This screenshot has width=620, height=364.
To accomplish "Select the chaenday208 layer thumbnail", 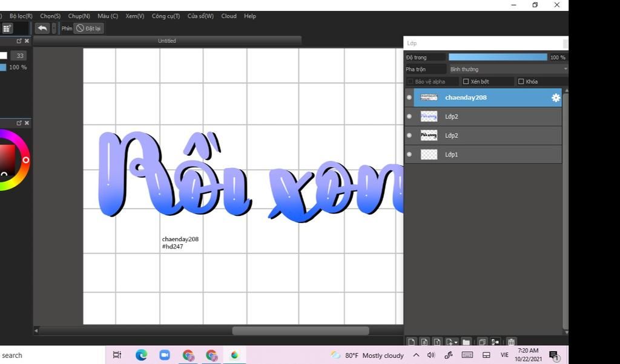I will pos(429,97).
